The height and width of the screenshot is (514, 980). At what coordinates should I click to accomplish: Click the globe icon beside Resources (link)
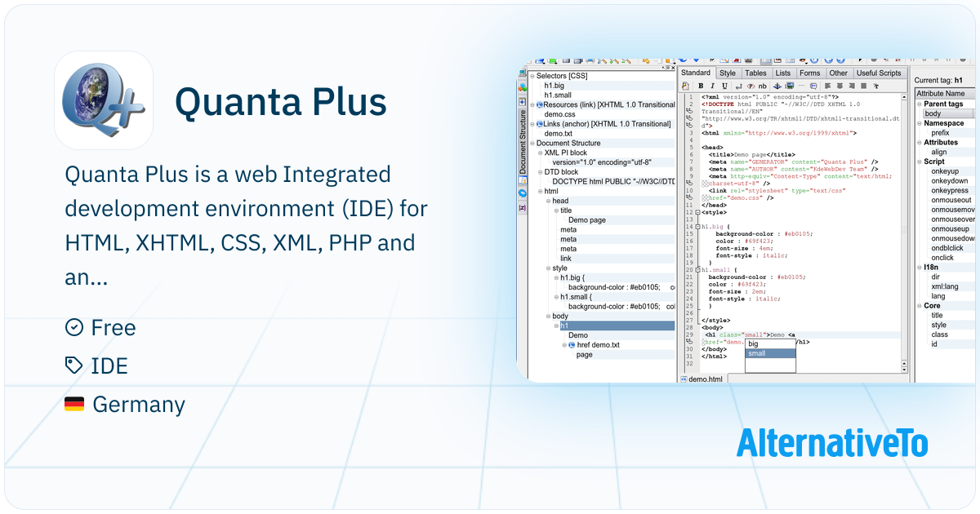[x=540, y=104]
